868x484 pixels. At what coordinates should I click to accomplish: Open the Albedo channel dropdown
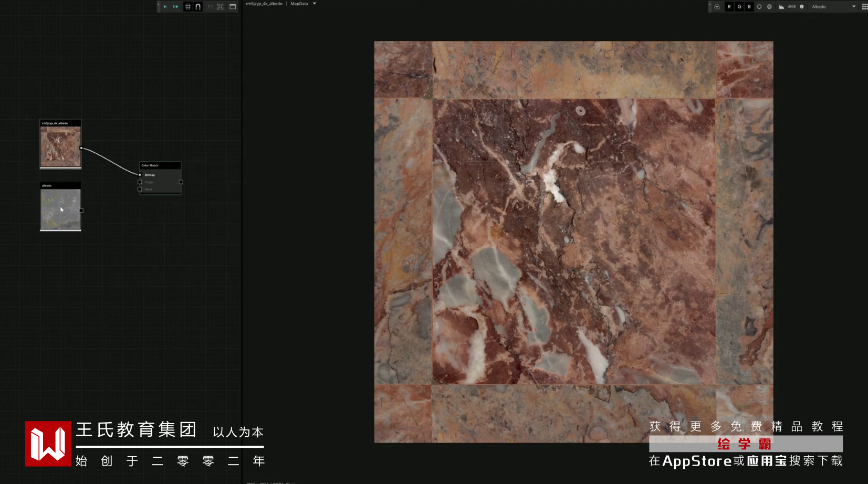834,7
